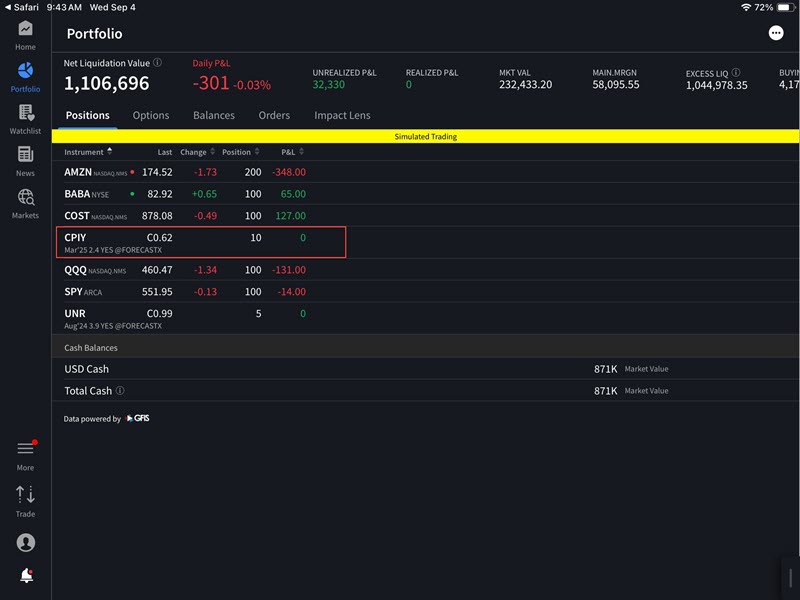Open the GFIS data provider logo
Viewport: 800px width, 600px height.
138,418
